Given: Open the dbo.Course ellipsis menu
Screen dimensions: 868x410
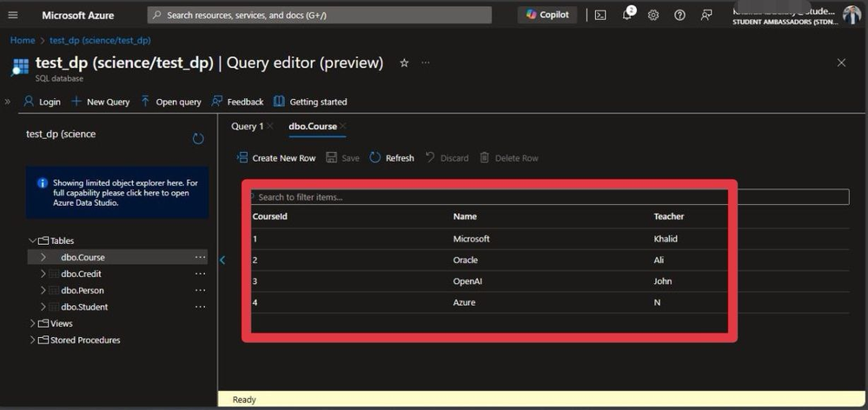Looking at the screenshot, I should point(200,257).
